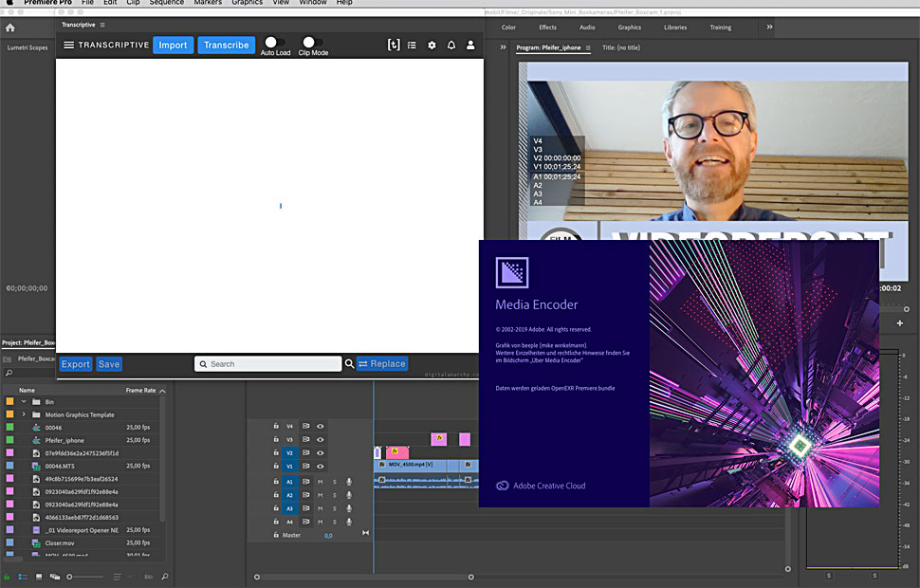The height and width of the screenshot is (588, 920).
Task: Open the Transcriptive list view icon
Action: (x=412, y=46)
